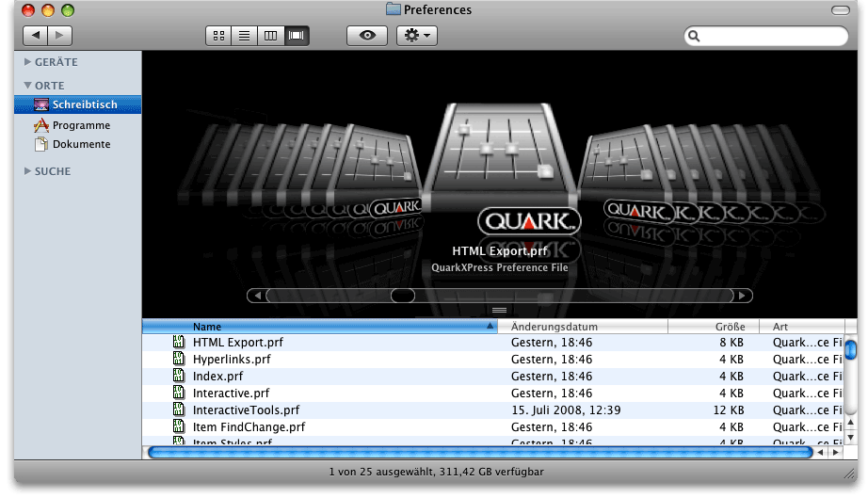Screen dimensions: 868x498
Task: Click the toolbar hide pill button
Action: click(841, 10)
